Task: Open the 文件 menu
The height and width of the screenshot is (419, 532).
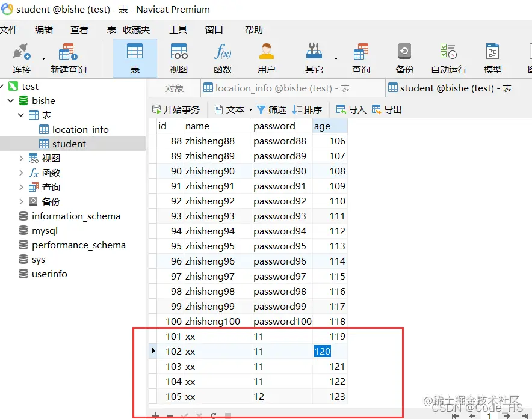Action: 9,30
